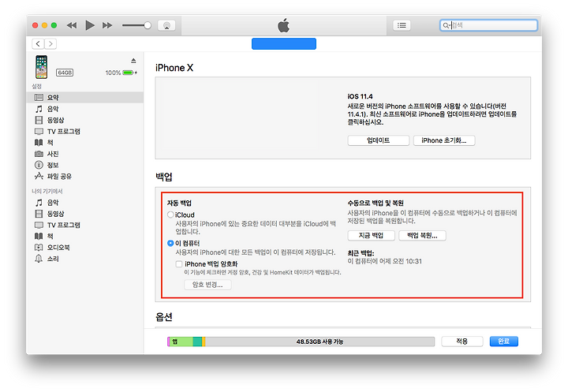
Task: Click the rewind playback button
Action: [72, 25]
